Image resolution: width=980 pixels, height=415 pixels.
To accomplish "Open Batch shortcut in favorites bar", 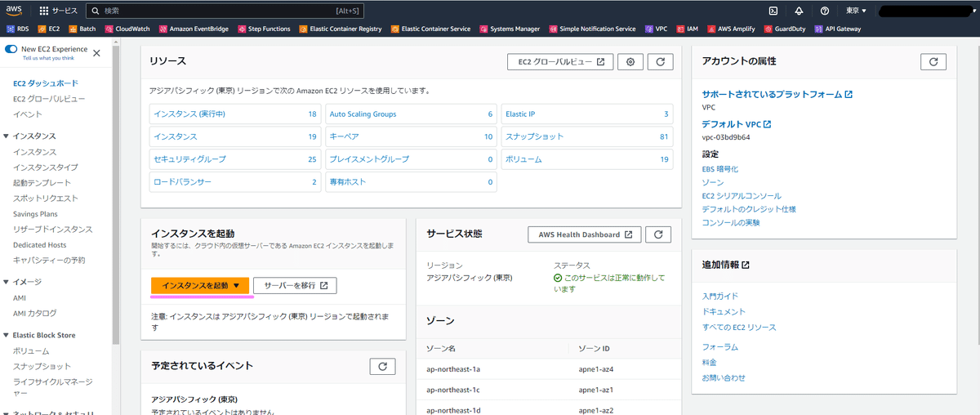I will (x=82, y=29).
